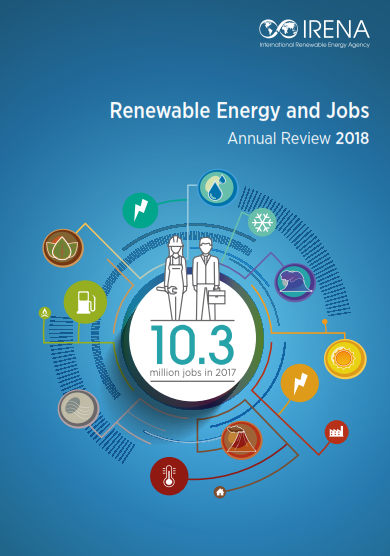Click the Renewable Energy and Jobs title
The image size is (390, 556).
pyautogui.click(x=239, y=111)
